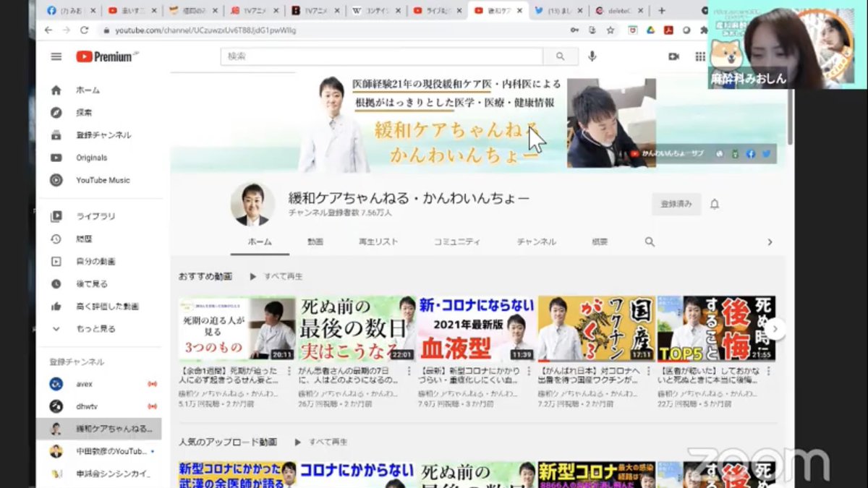Open the 概要 channel tab
This screenshot has width=868, height=488.
point(600,242)
